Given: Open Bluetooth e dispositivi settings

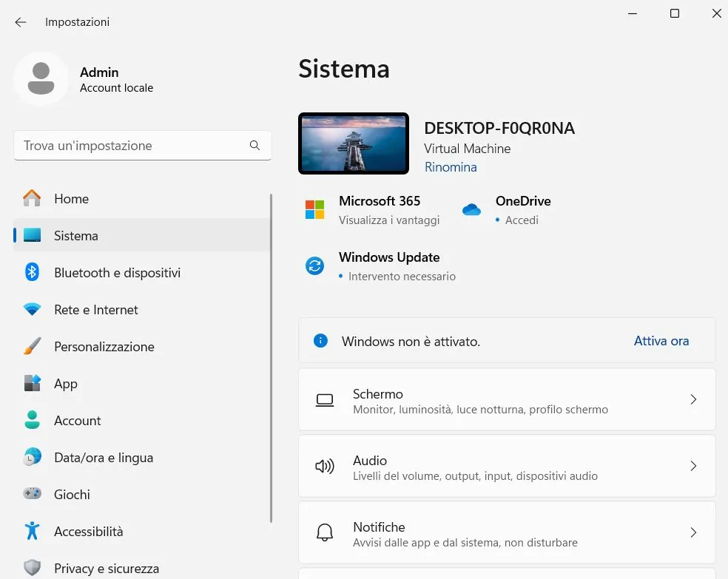Looking at the screenshot, I should point(117,272).
